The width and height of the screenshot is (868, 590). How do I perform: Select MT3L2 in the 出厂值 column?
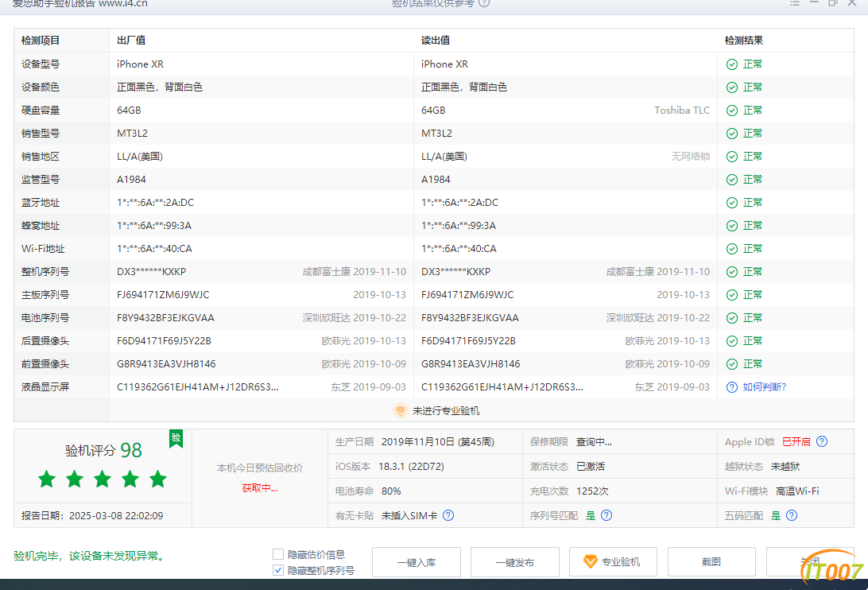point(132,134)
